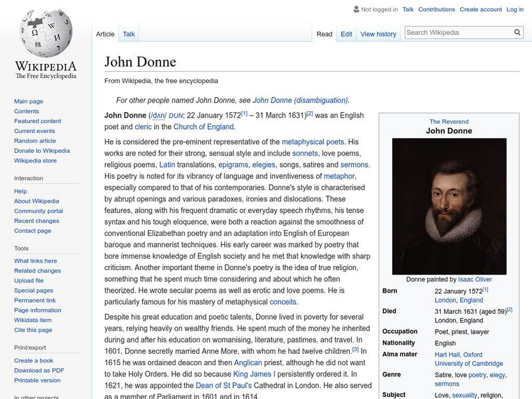Switch to the Talk tab
This screenshot has height=399, width=532.
tap(129, 34)
